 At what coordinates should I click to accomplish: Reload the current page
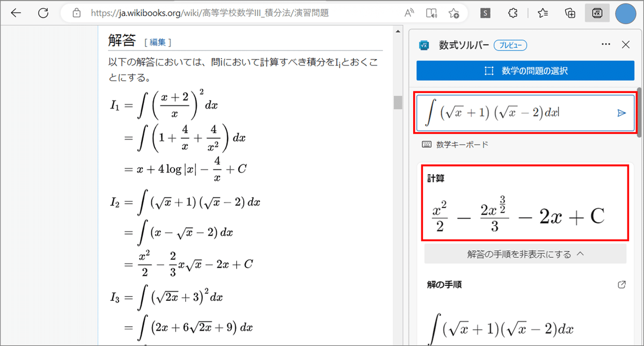pyautogui.click(x=43, y=13)
